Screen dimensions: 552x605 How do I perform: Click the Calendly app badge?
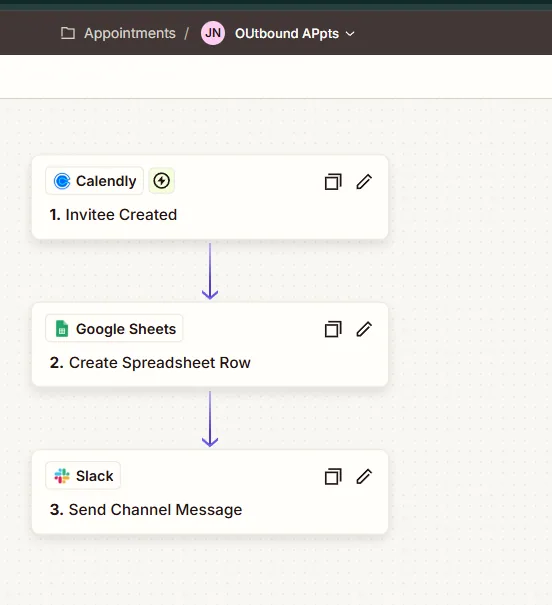[95, 181]
